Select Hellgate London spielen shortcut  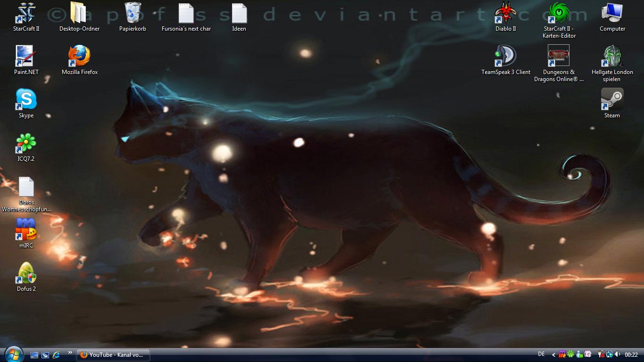tap(612, 64)
